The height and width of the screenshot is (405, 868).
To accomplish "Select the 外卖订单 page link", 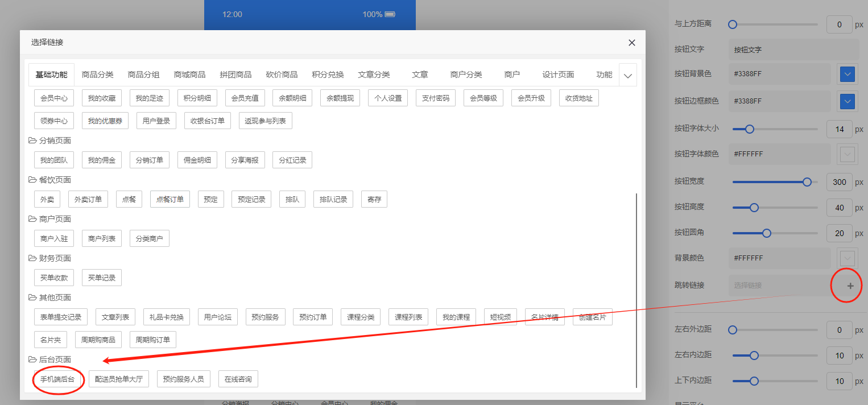I will coord(88,200).
